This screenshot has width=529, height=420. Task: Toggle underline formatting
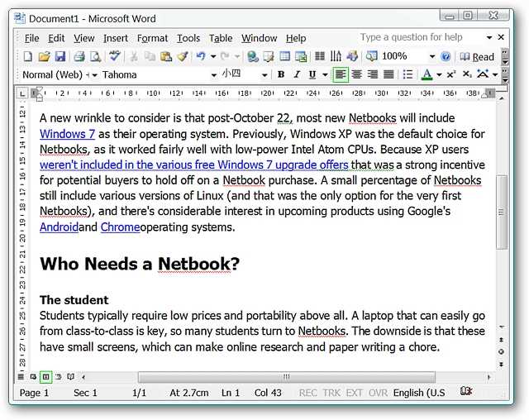point(312,74)
